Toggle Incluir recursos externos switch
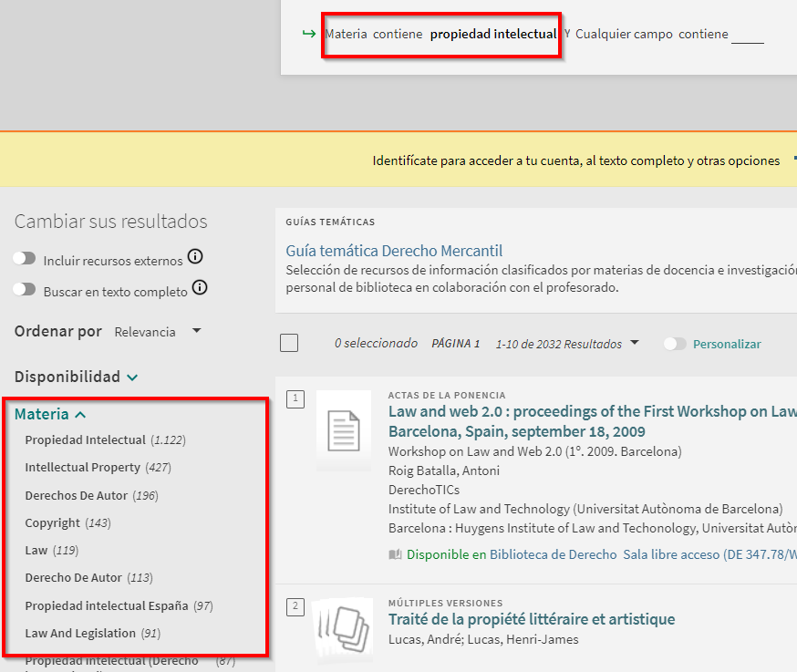This screenshot has width=797, height=672. click(x=25, y=259)
